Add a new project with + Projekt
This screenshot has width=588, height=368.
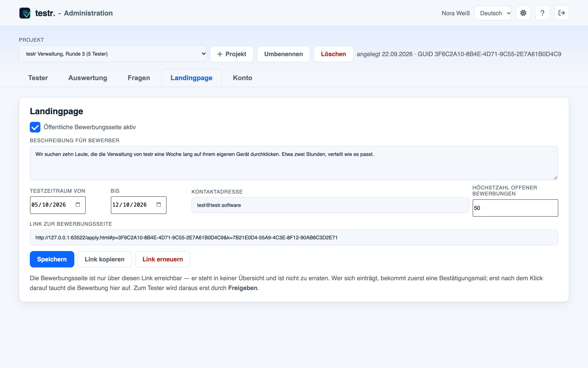232,54
